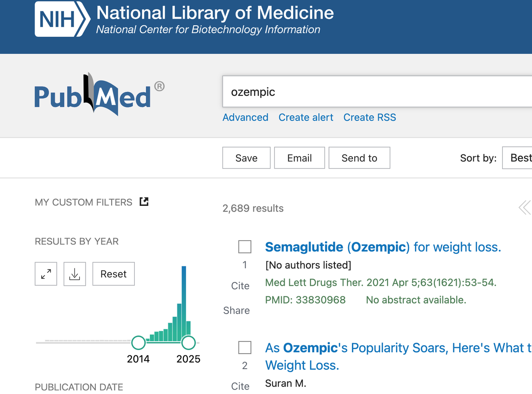Expand the results by year chart
The height and width of the screenshot is (394, 532).
46,274
